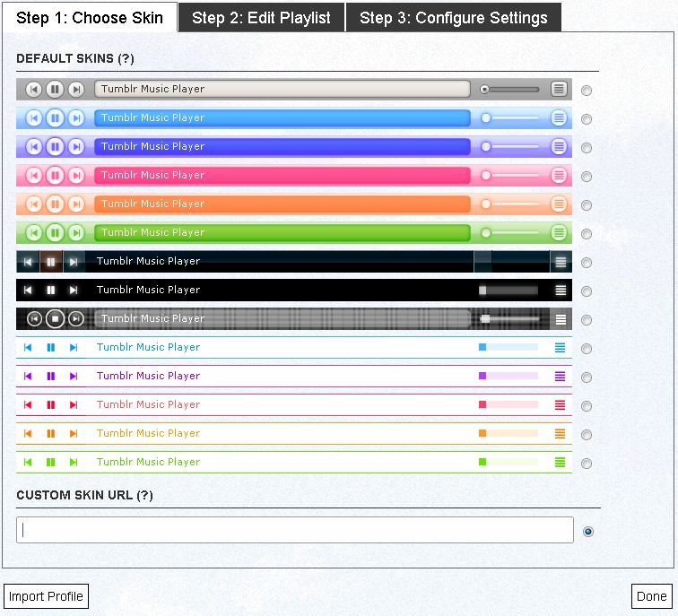Click highlighted pause icon on dark teal skin
Viewport: 678px width, 616px height.
tap(50, 262)
